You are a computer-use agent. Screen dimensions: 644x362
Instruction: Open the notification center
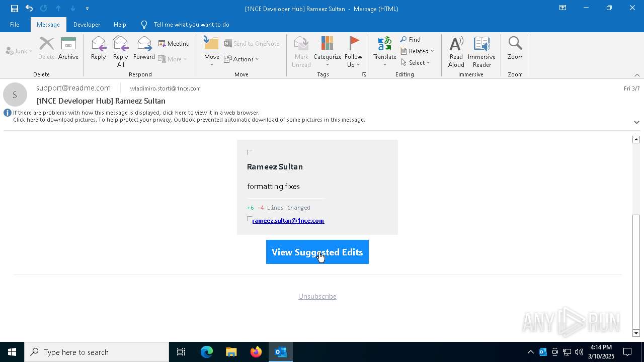click(627, 352)
